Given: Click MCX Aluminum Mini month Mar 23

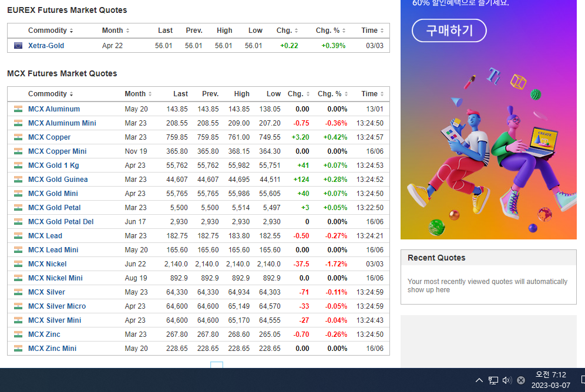Looking at the screenshot, I should click(136, 123).
